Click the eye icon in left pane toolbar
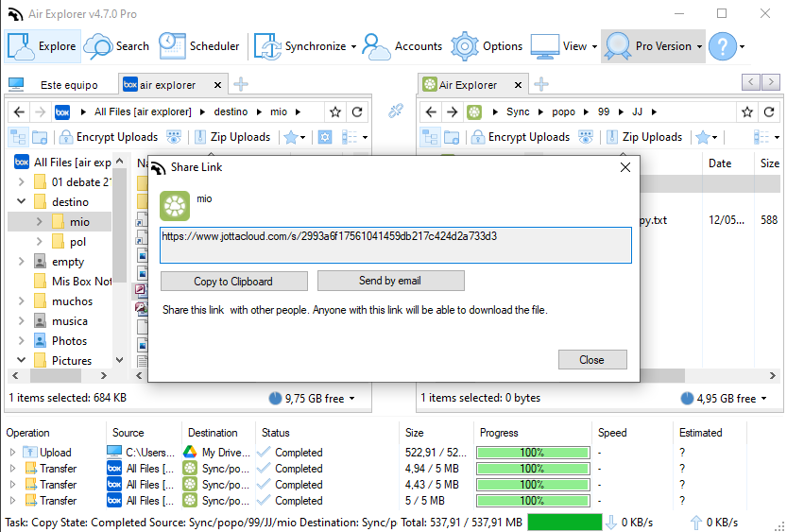Screen dimensions: 787x532 (x=174, y=137)
